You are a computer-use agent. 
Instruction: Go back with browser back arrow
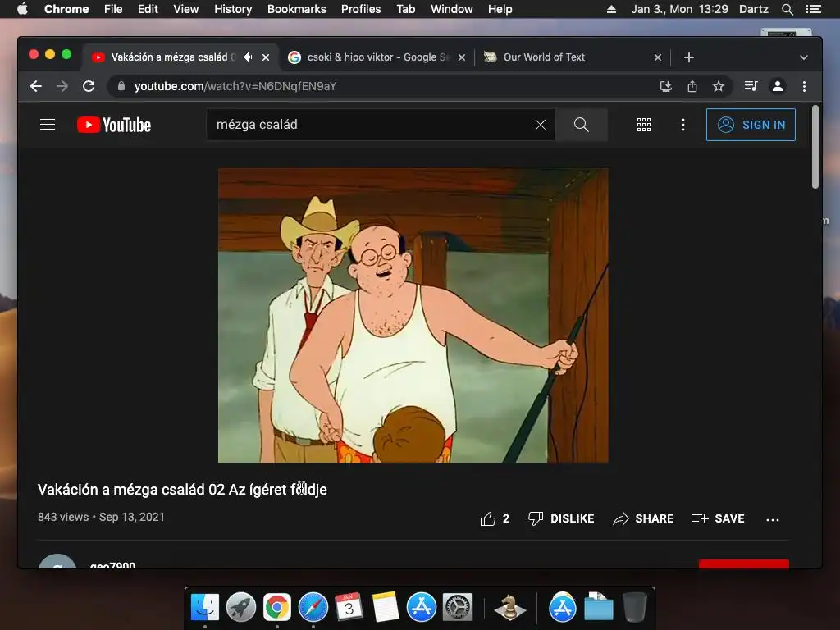click(36, 86)
